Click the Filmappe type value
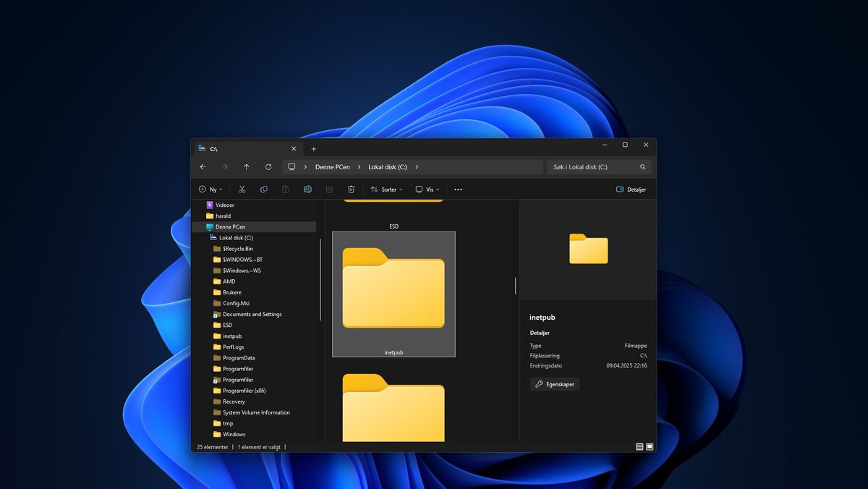This screenshot has width=868, height=489. [x=636, y=346]
